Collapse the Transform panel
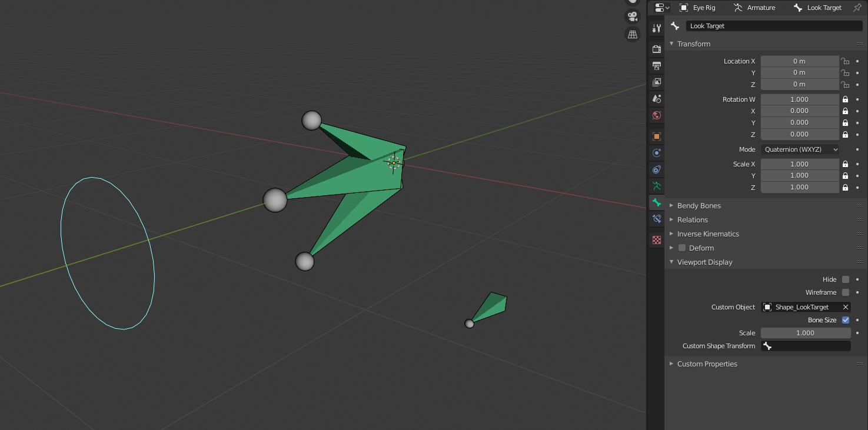The height and width of the screenshot is (430, 868). 671,44
